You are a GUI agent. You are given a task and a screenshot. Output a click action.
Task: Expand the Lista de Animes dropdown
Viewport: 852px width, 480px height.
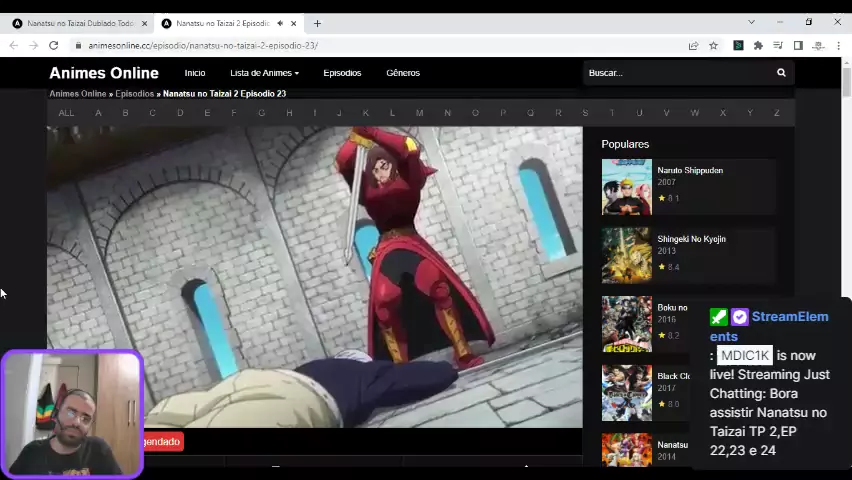coord(264,73)
